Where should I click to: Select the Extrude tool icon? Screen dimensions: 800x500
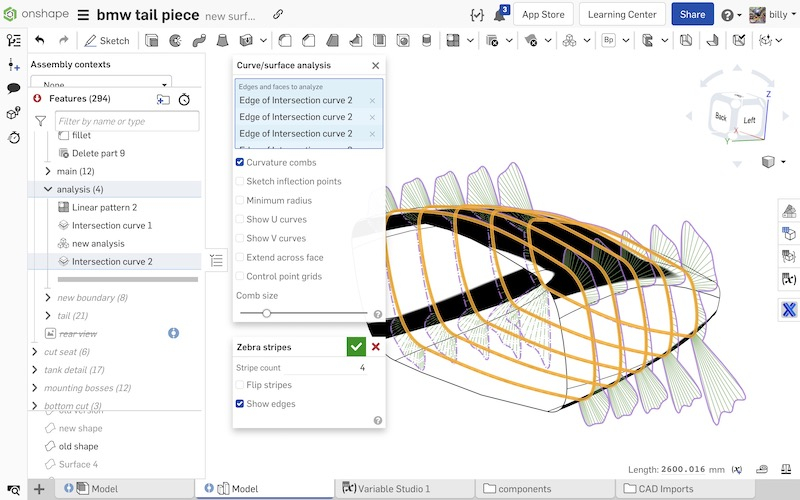(152, 40)
